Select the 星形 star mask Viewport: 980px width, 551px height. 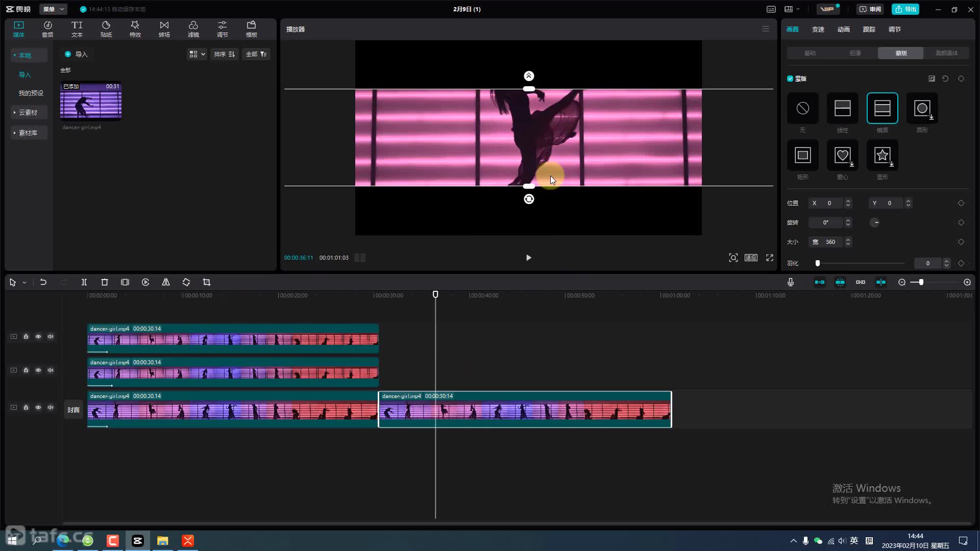[x=882, y=155]
